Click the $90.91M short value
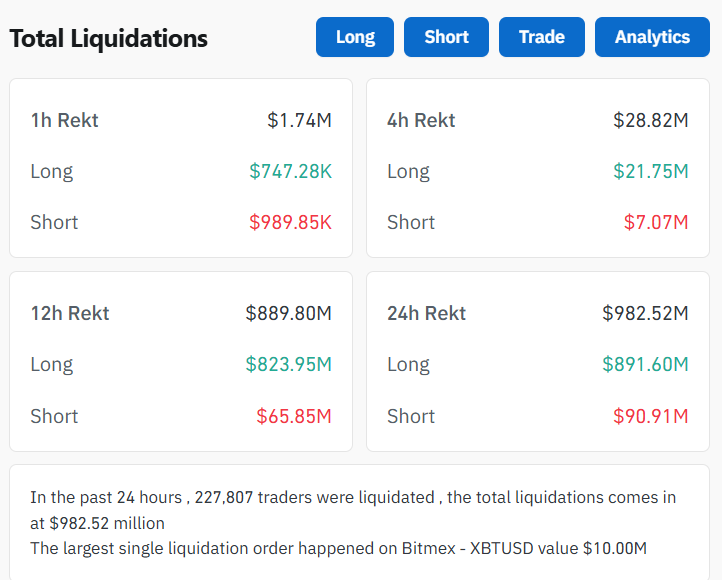 651,415
